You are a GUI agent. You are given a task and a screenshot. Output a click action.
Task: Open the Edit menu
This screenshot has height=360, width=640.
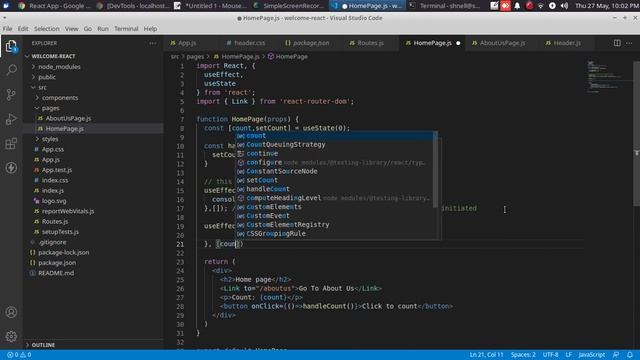tap(23, 29)
